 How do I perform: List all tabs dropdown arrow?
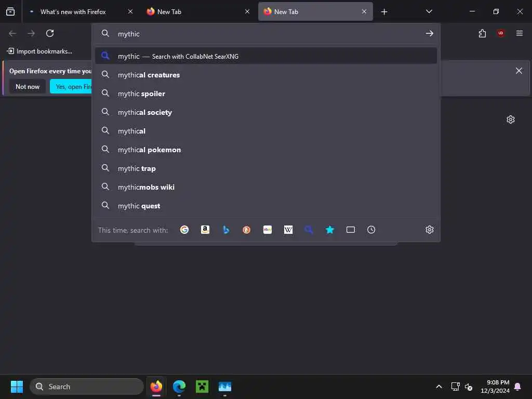pos(429,11)
